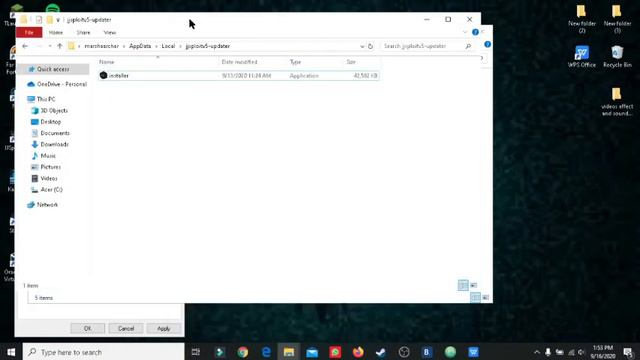The height and width of the screenshot is (360, 640).
Task: Open the taskbar clock and calendar
Action: (603, 352)
